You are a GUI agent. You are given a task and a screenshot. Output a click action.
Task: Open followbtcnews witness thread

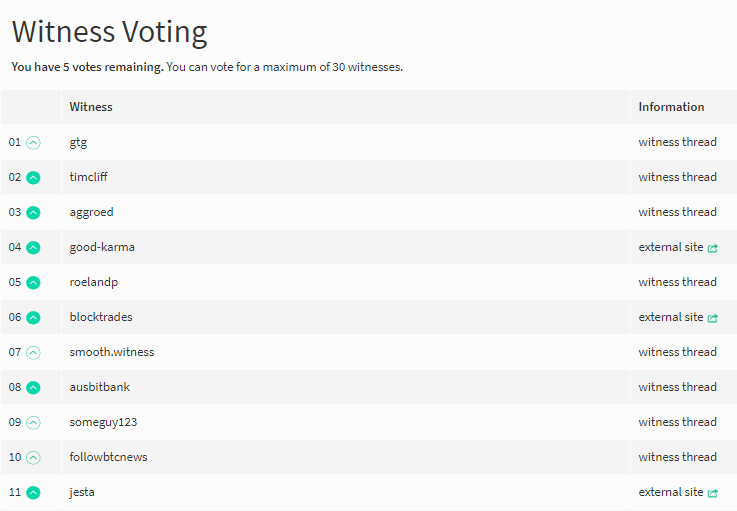pos(677,457)
